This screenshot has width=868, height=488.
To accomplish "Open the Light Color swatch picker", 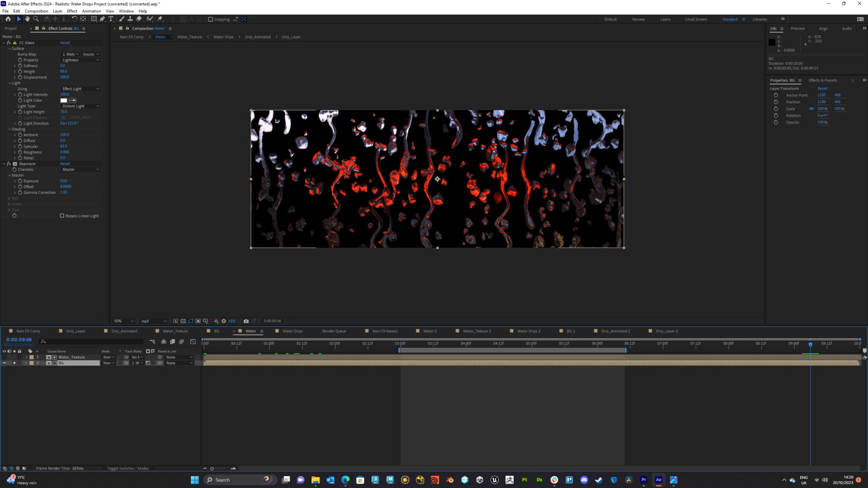I will [x=63, y=100].
